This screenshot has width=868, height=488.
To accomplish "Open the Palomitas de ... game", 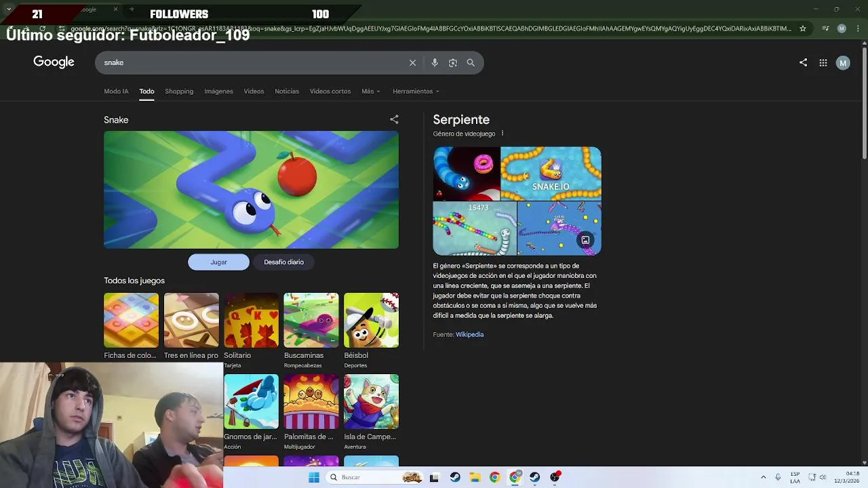I will pyautogui.click(x=311, y=412).
